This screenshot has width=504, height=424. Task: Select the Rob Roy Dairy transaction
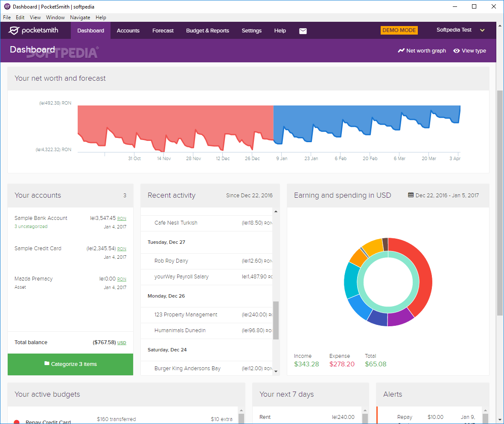207,261
